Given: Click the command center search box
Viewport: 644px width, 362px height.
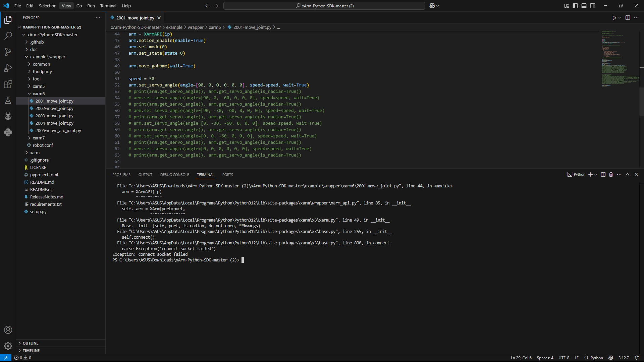Looking at the screenshot, I should [x=324, y=6].
